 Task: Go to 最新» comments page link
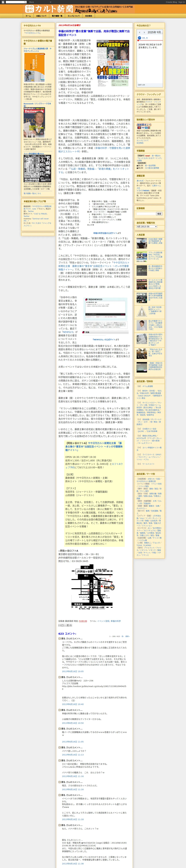127,637
